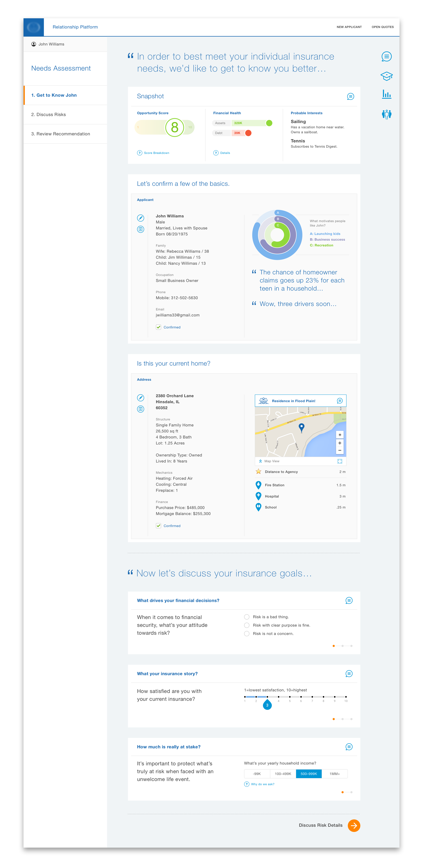Click the School pin icon
The image size is (423, 868).
[258, 507]
